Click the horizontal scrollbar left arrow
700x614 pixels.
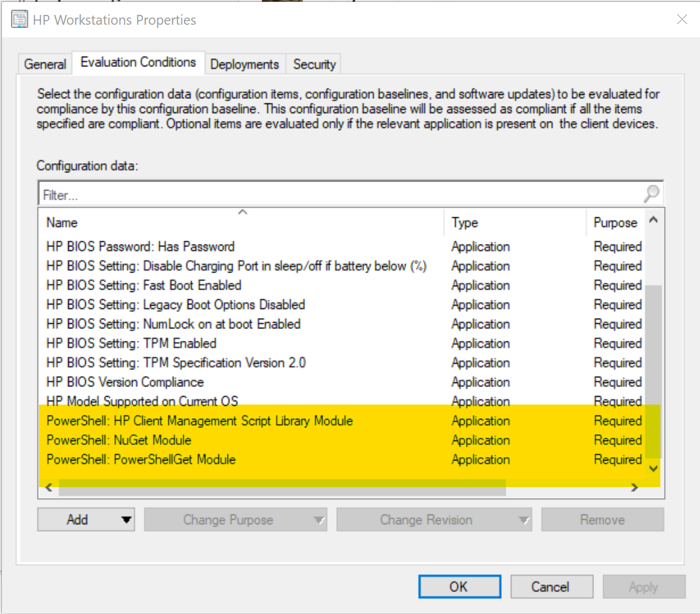49,487
